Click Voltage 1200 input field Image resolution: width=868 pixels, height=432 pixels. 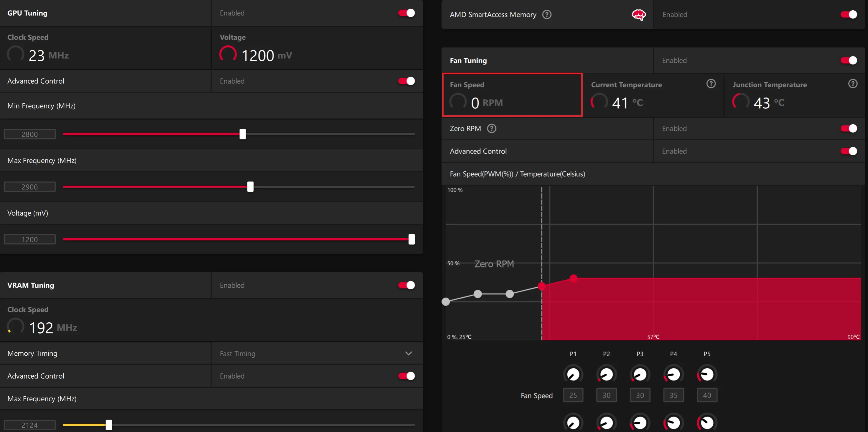point(30,239)
